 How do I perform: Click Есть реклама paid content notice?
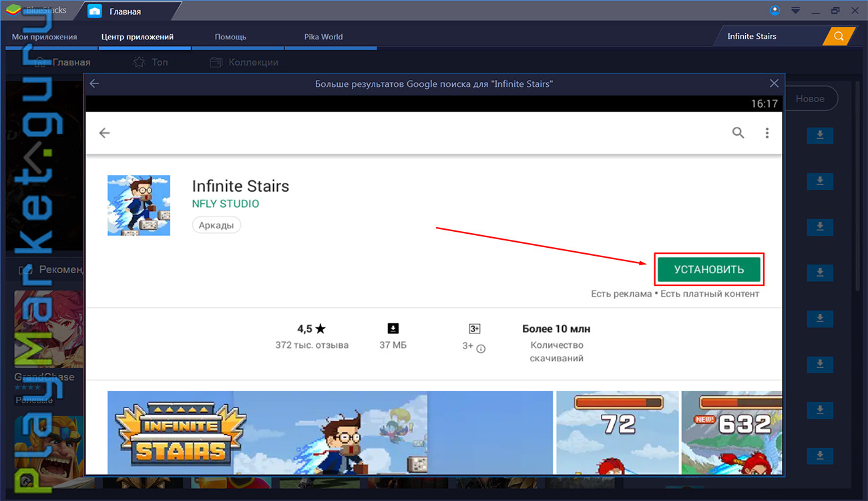tap(675, 294)
